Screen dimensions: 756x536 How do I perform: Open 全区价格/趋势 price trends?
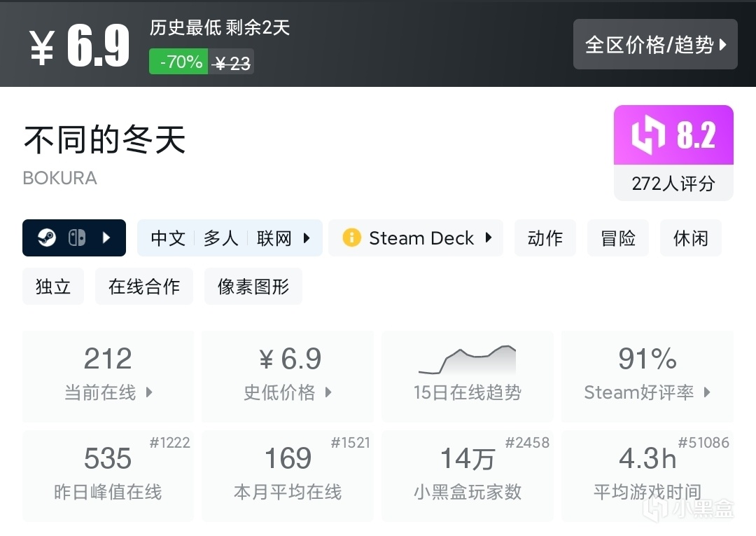655,45
